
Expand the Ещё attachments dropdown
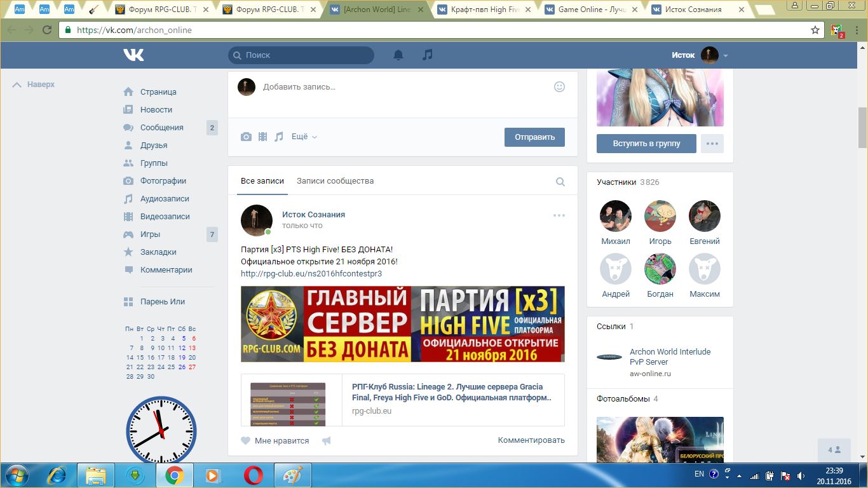click(304, 137)
